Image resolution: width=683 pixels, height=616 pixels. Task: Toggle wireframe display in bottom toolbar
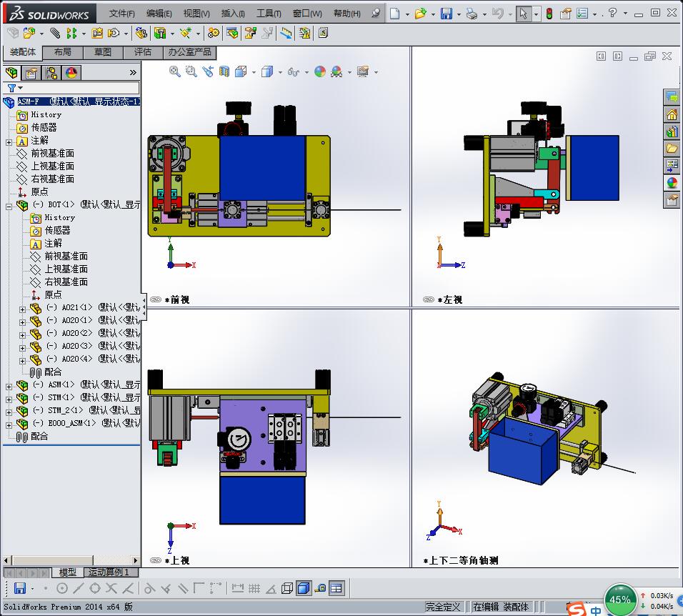(287, 589)
